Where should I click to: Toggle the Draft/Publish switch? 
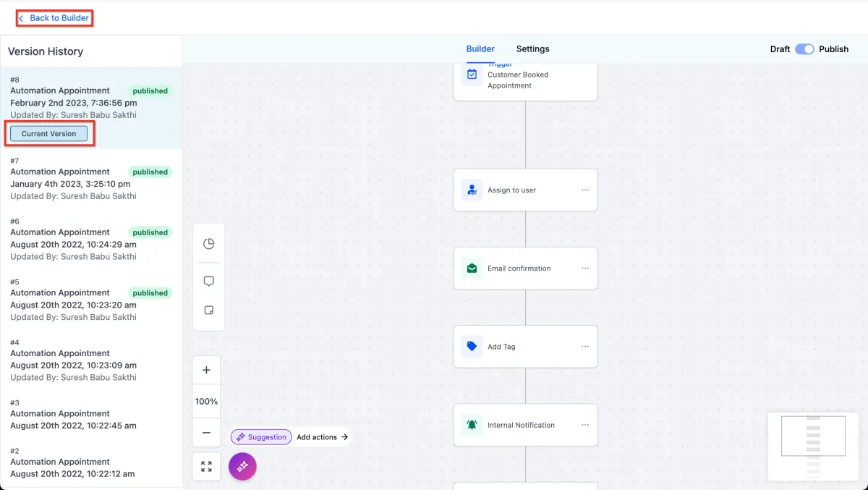click(x=804, y=49)
